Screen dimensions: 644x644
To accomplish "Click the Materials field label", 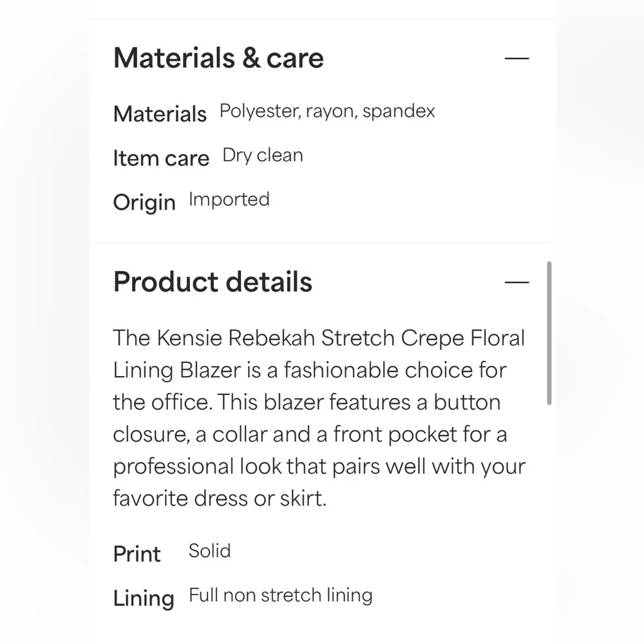I will (160, 114).
